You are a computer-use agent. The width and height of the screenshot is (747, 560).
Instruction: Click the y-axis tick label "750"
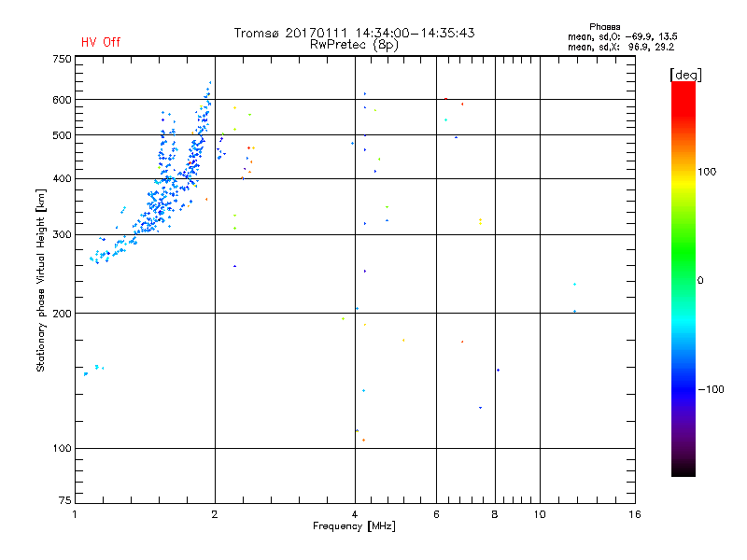coord(61,59)
